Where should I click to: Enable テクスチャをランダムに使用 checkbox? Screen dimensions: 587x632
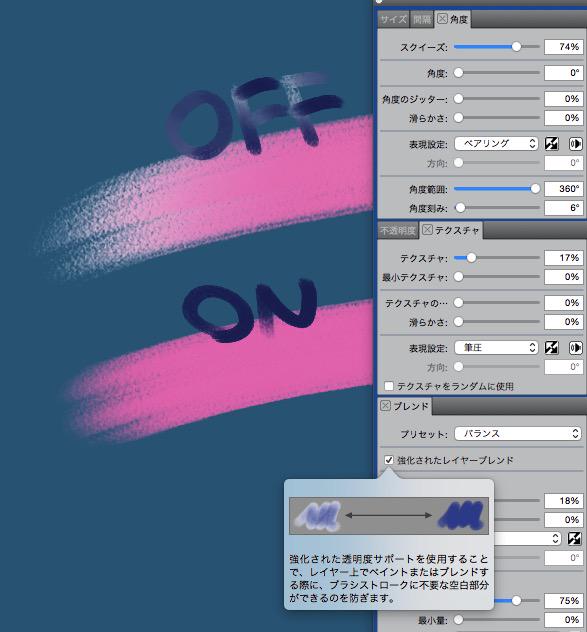[x=389, y=386]
